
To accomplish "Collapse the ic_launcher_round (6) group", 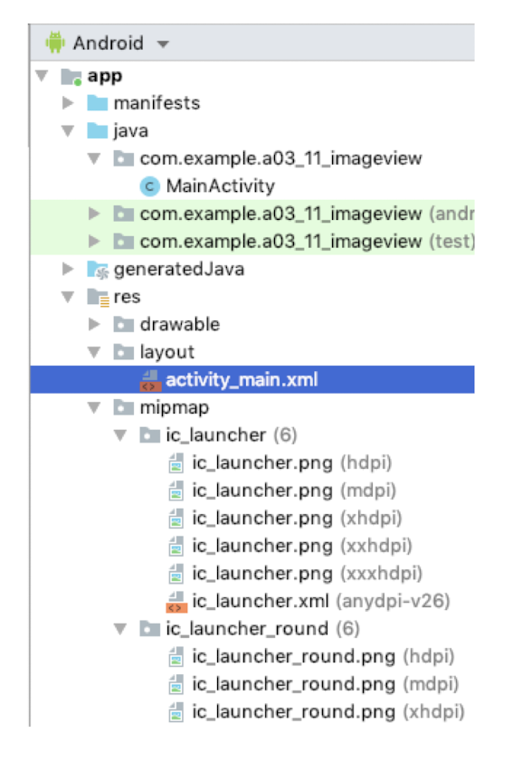I will pyautogui.click(x=120, y=629).
